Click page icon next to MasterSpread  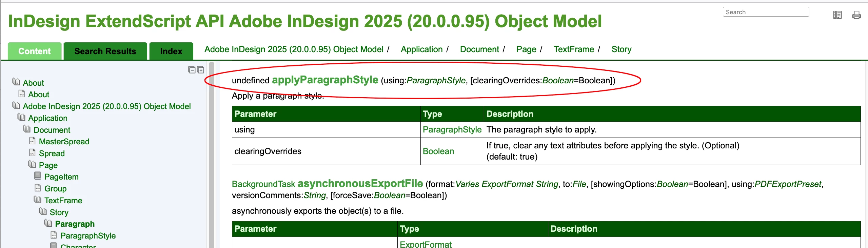pyautogui.click(x=33, y=141)
